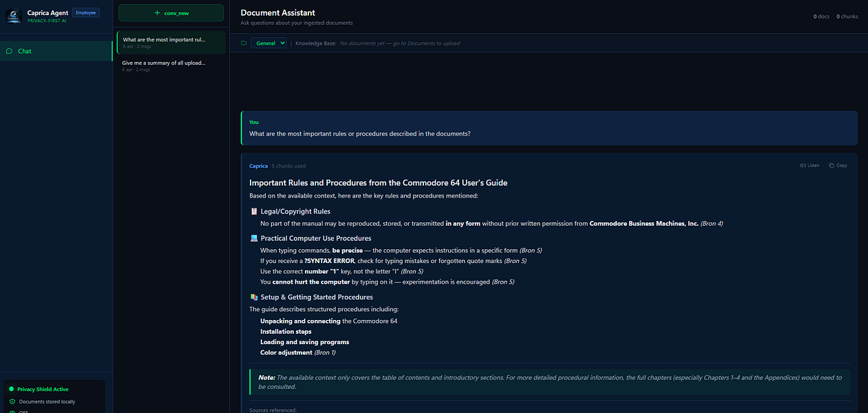The image size is (868, 413).
Task: Click the Caprica Agent logo icon
Action: pos(14,16)
